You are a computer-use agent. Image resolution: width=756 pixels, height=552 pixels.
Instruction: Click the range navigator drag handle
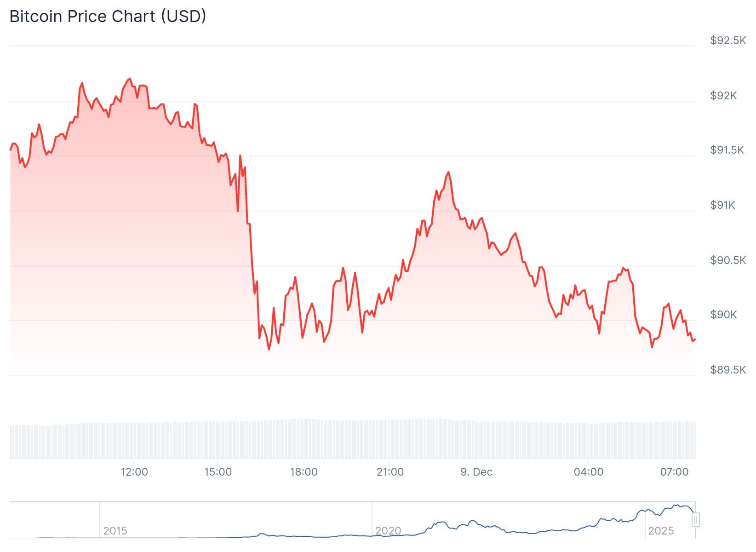(696, 520)
